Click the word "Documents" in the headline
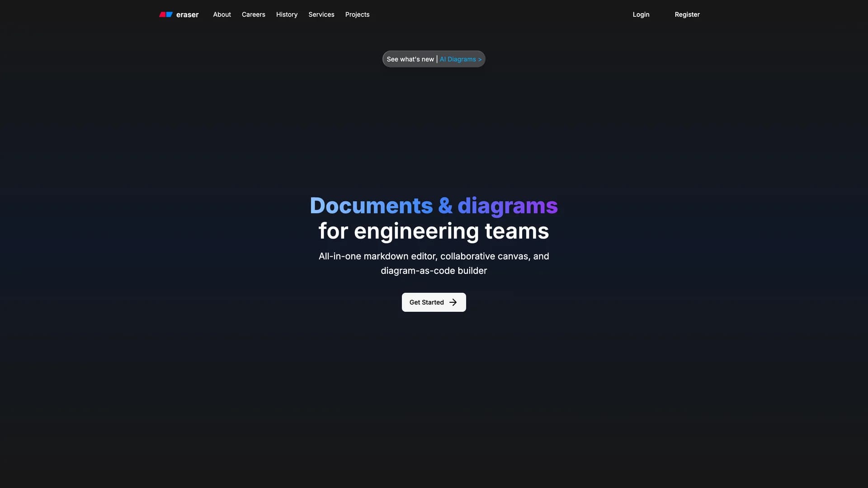The image size is (868, 488). click(x=371, y=206)
